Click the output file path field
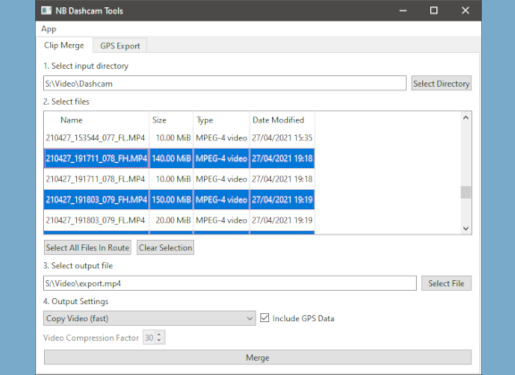The height and width of the screenshot is (375, 515). click(x=230, y=283)
